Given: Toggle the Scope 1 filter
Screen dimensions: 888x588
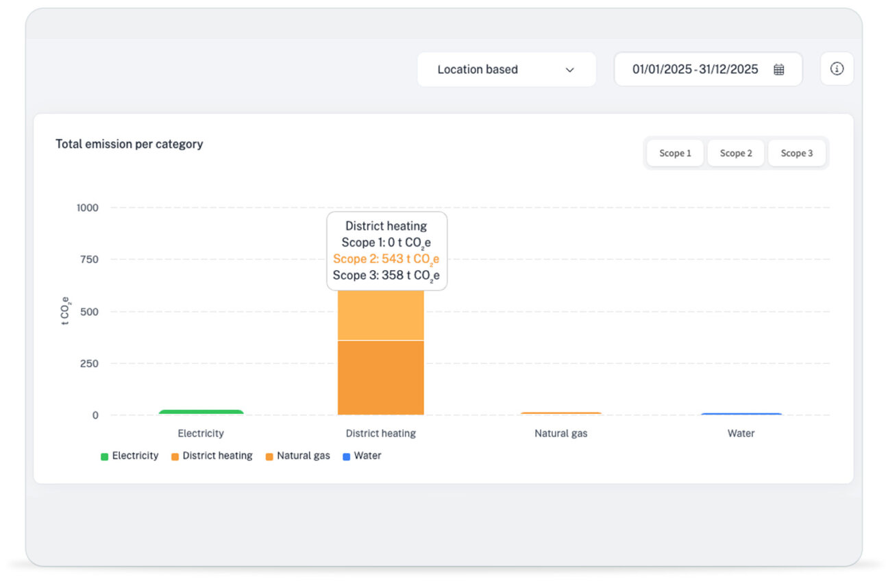Looking at the screenshot, I should [x=675, y=153].
